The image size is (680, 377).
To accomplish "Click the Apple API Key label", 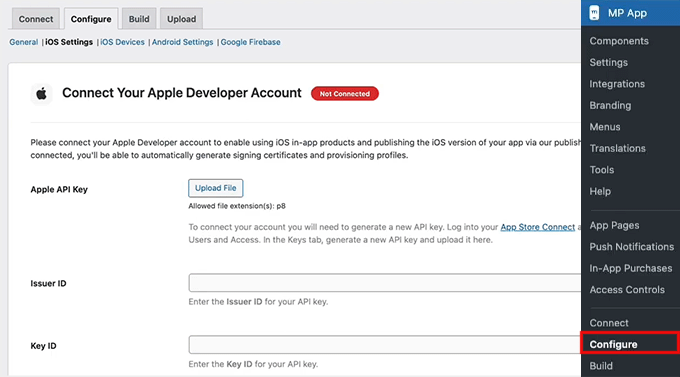I will pyautogui.click(x=59, y=190).
